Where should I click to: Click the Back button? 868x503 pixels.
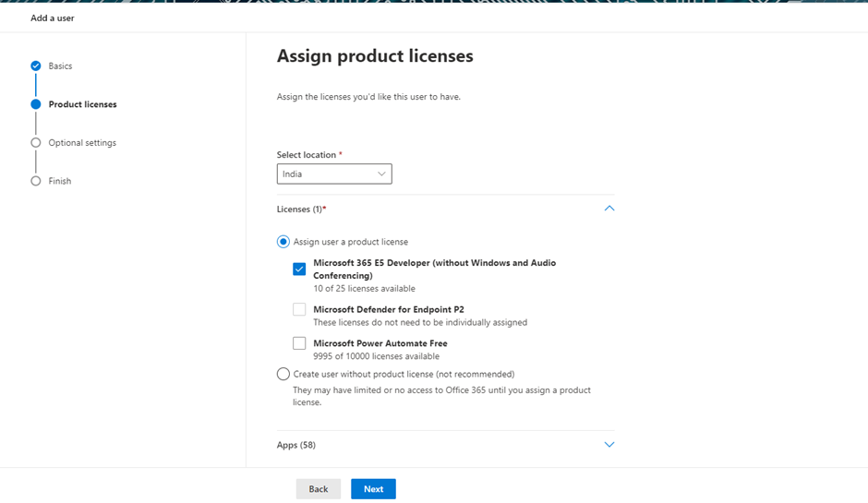319,489
